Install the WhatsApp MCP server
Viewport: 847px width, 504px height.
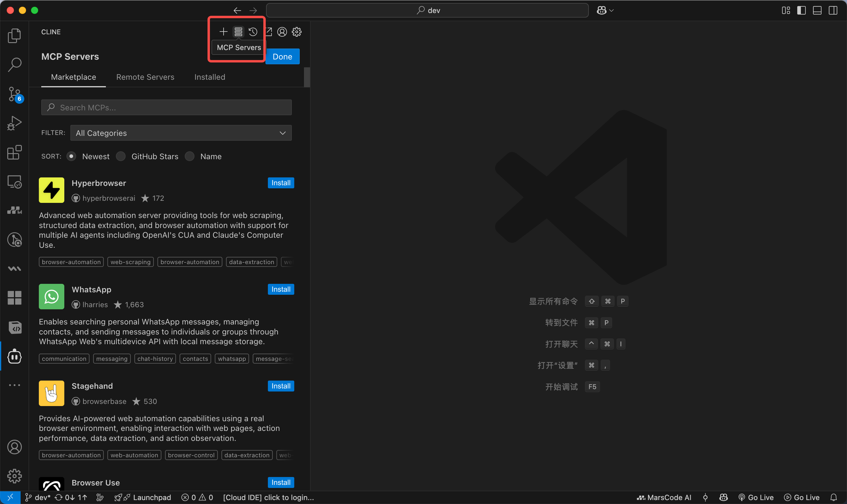281,289
